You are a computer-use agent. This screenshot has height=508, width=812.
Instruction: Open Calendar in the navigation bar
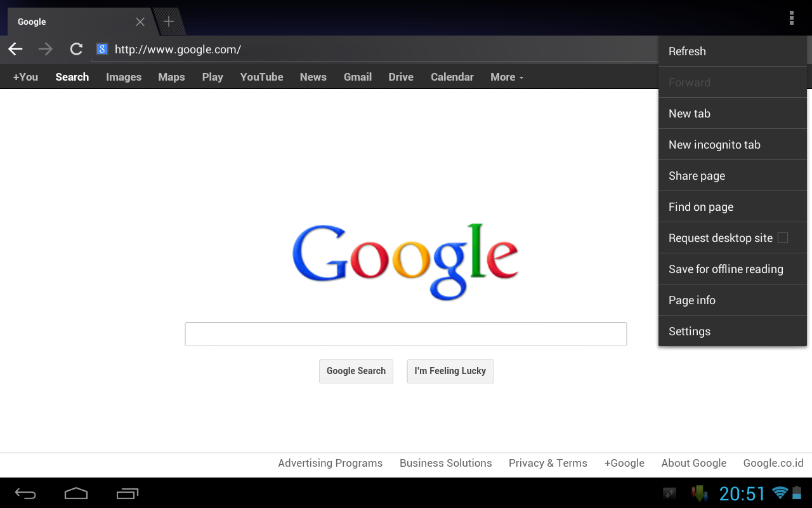pyautogui.click(x=452, y=77)
